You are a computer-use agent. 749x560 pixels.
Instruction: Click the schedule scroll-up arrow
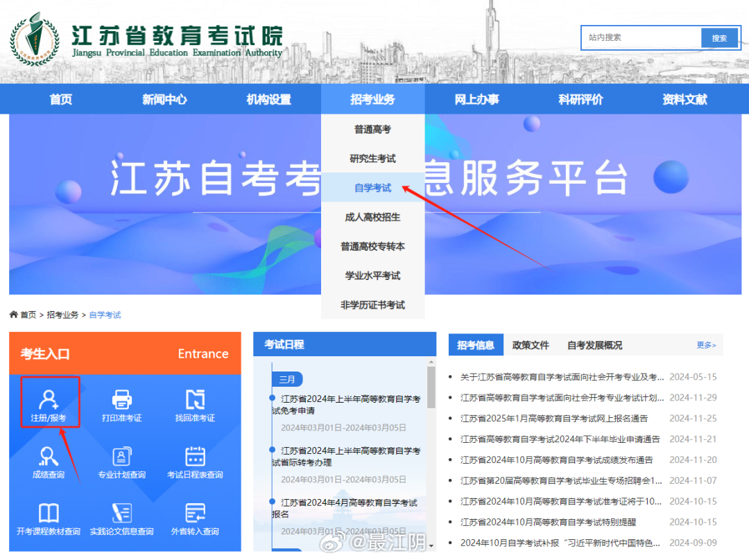point(431,362)
